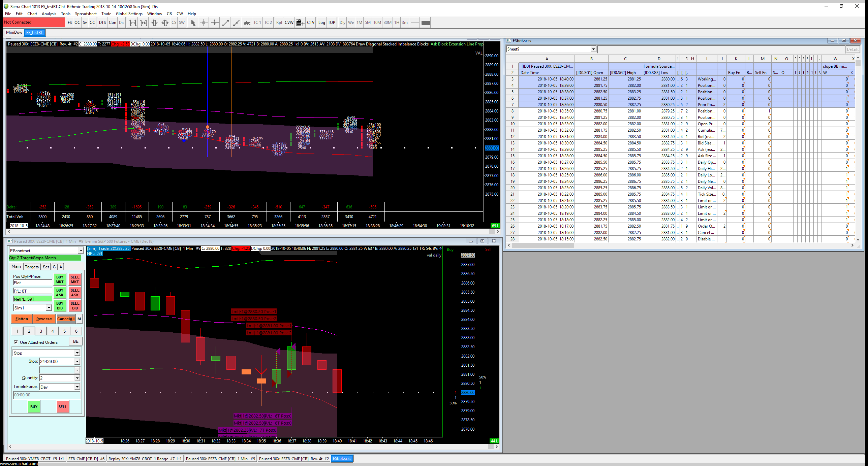Open the Sheet9 sheet selector dropdown
Viewport: 868px width, 466px height.
pyautogui.click(x=593, y=49)
